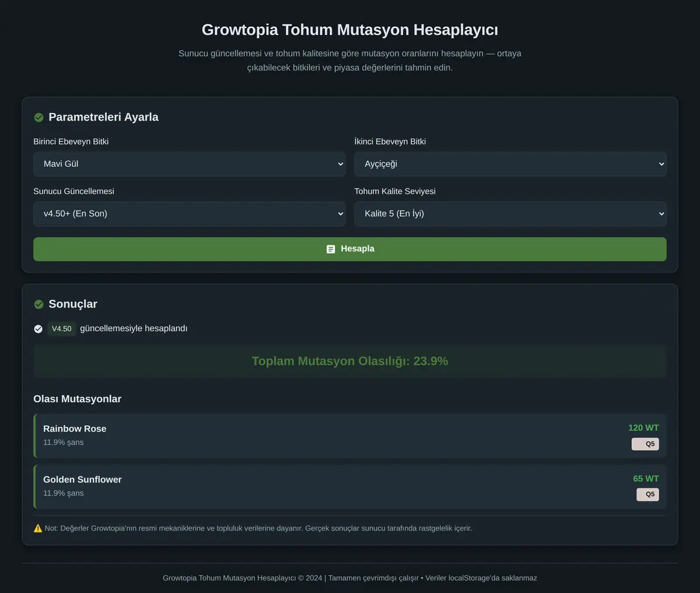Select the Golden Sunflower mutation name

point(82,479)
